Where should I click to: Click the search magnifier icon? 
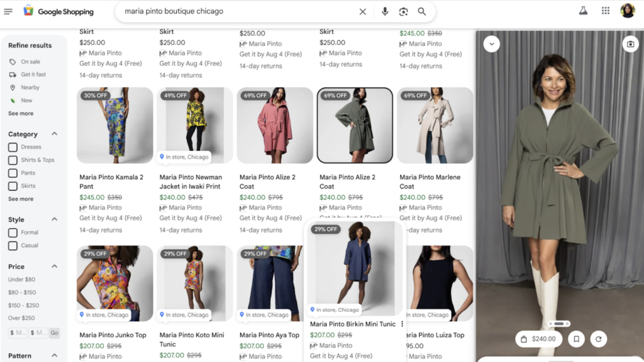click(x=422, y=11)
